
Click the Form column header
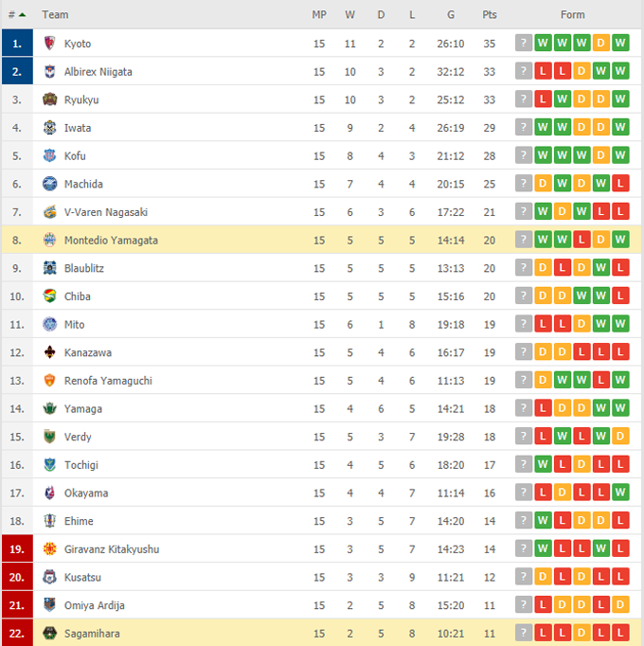572,15
